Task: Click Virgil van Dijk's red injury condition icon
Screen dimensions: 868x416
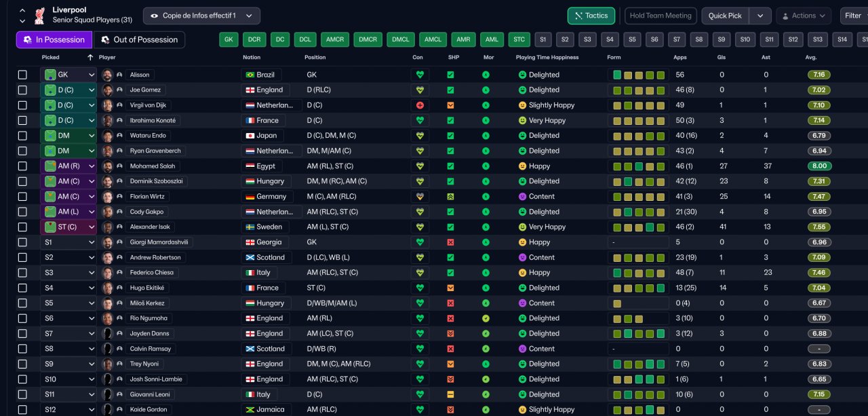Action: pyautogui.click(x=420, y=105)
